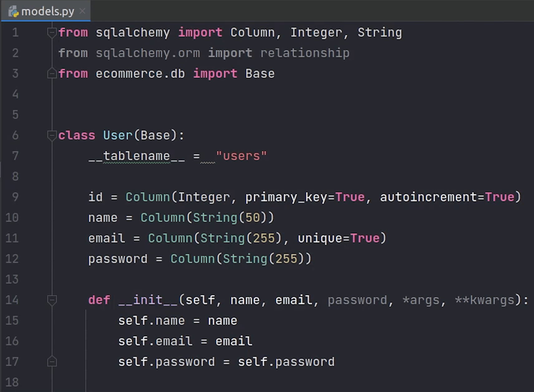This screenshot has height=392, width=534.
Task: Fold the __init__ method at line 14
Action: [x=51, y=300]
